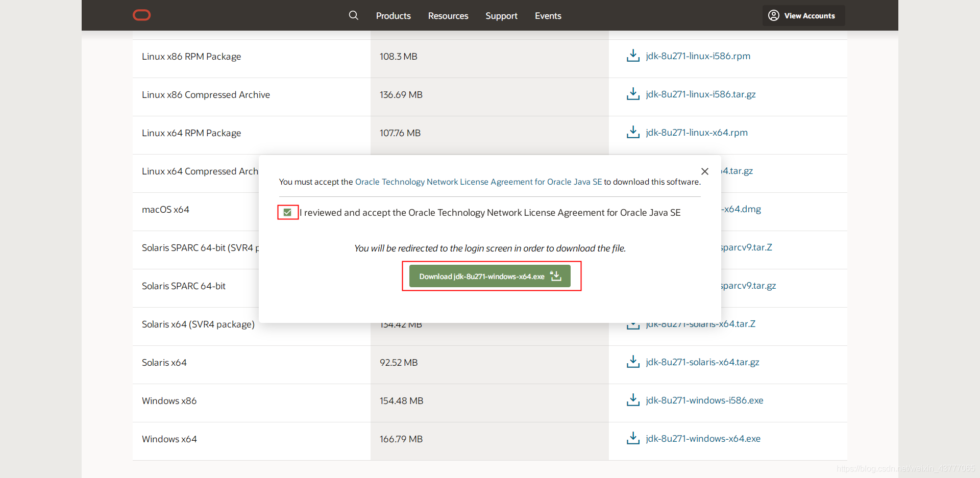Click download icon for jdk-8u271-windows-x64.exe

633,438
